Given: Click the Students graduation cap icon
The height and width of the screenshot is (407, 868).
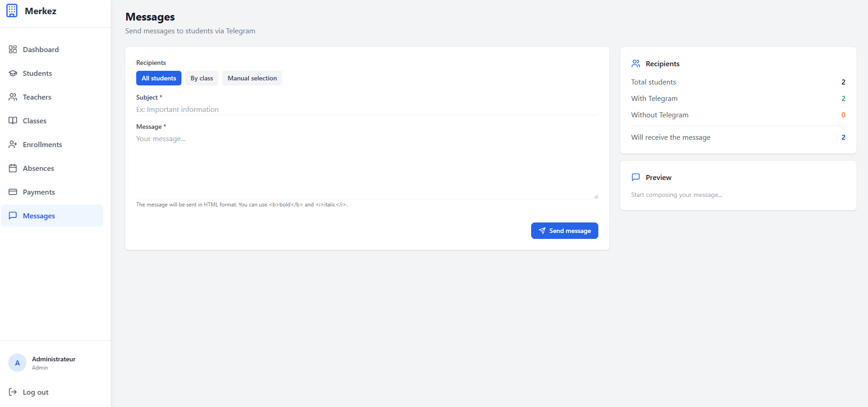Looking at the screenshot, I should coord(13,73).
